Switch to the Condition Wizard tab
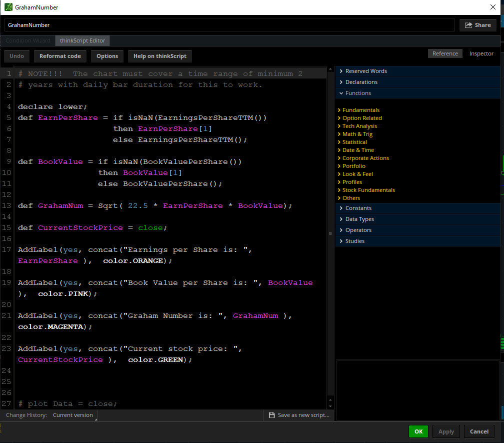504x443 pixels. coord(28,40)
